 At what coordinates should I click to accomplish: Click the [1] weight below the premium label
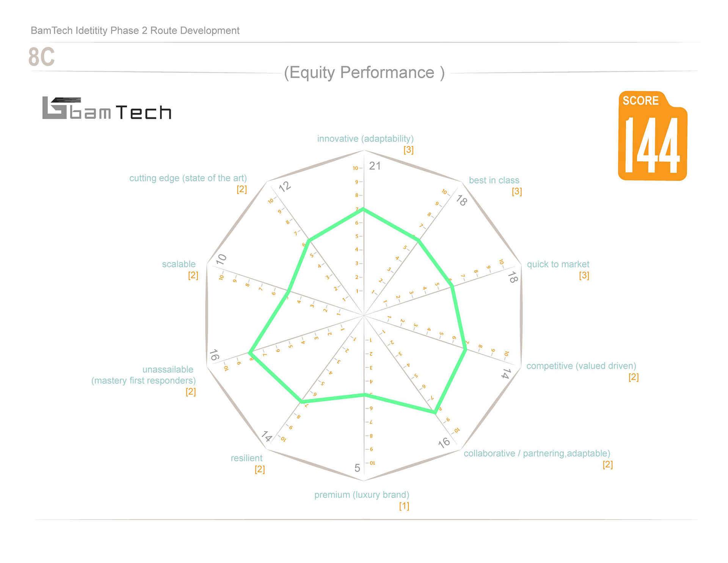pos(404,506)
